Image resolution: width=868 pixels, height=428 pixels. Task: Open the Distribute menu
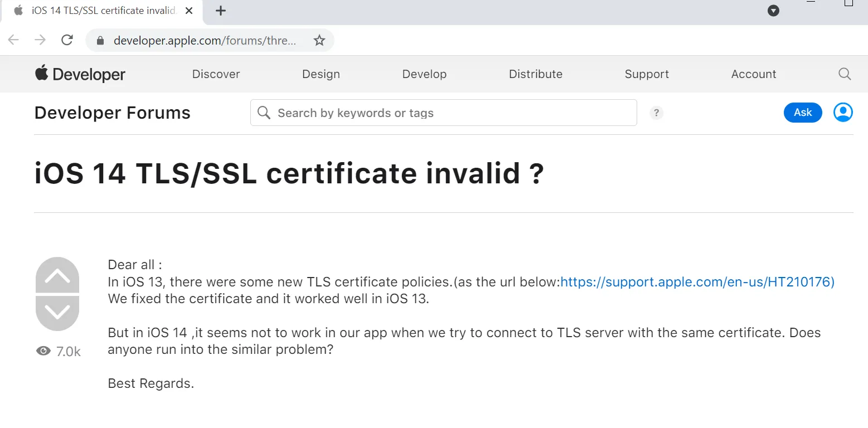(536, 74)
